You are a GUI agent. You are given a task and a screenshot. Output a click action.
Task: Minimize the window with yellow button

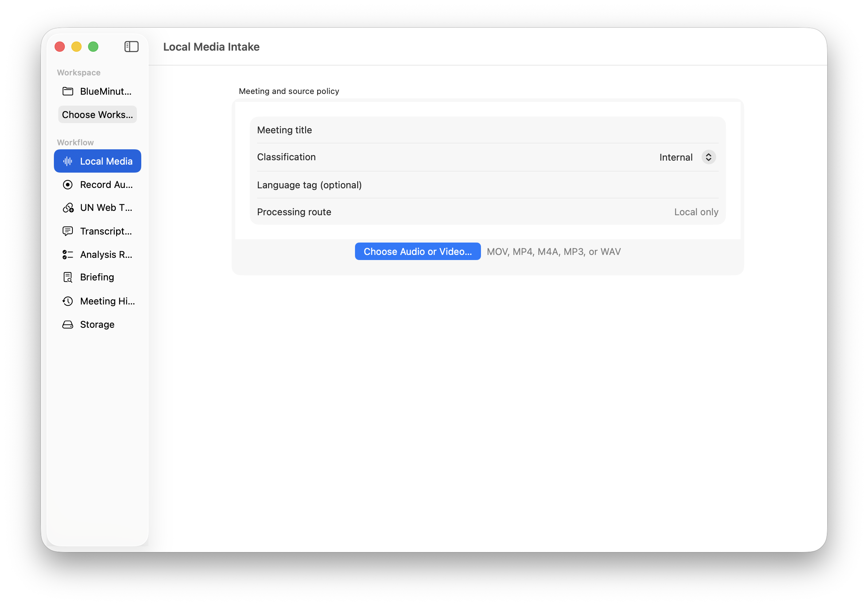coord(76,47)
